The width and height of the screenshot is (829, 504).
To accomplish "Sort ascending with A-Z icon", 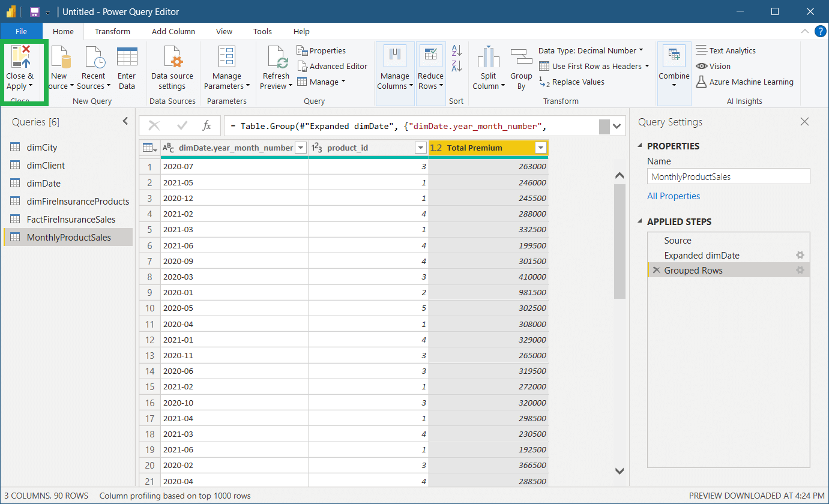I will click(456, 51).
